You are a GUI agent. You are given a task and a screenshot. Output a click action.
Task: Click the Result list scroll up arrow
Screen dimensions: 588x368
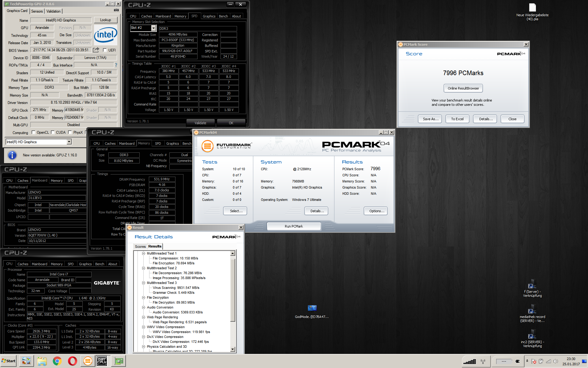(x=233, y=253)
